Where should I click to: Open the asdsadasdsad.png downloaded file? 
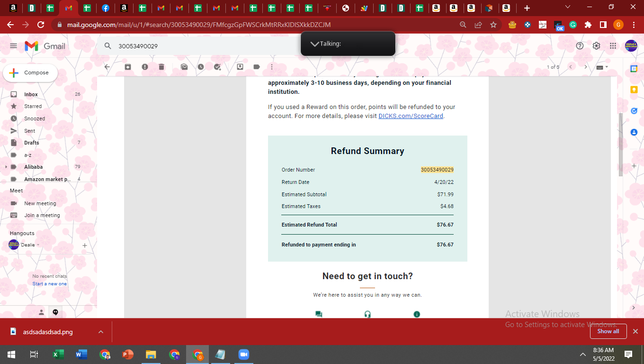[x=47, y=332]
